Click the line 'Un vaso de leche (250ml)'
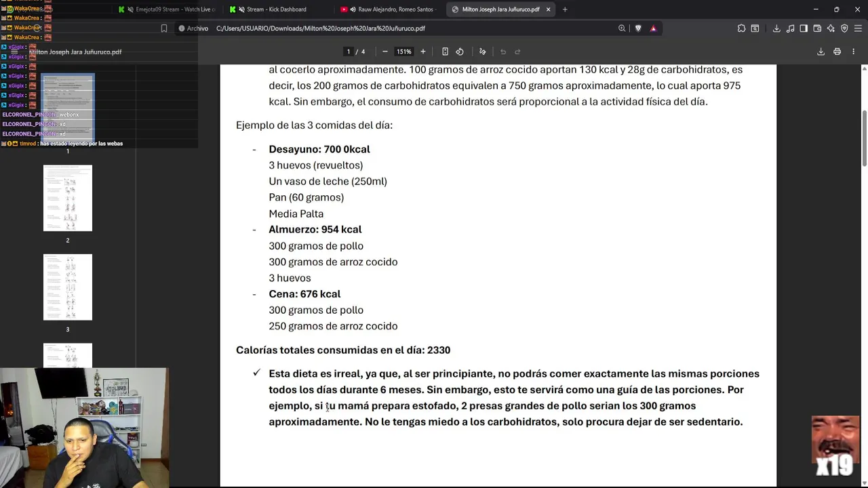This screenshot has height=488, width=868. coord(328,181)
